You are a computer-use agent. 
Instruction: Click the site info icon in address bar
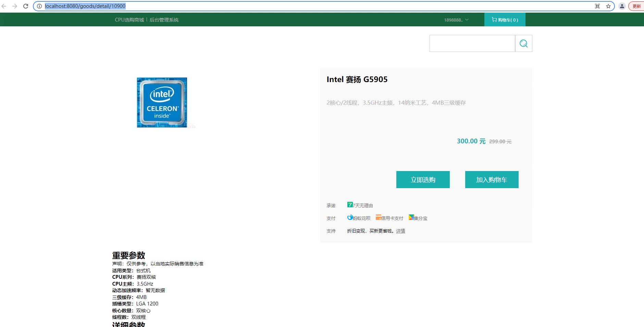(39, 6)
